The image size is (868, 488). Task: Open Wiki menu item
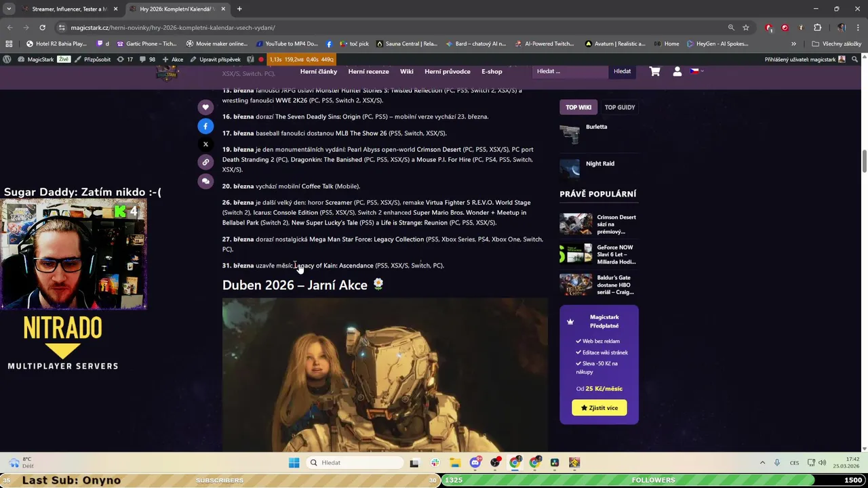click(x=406, y=71)
